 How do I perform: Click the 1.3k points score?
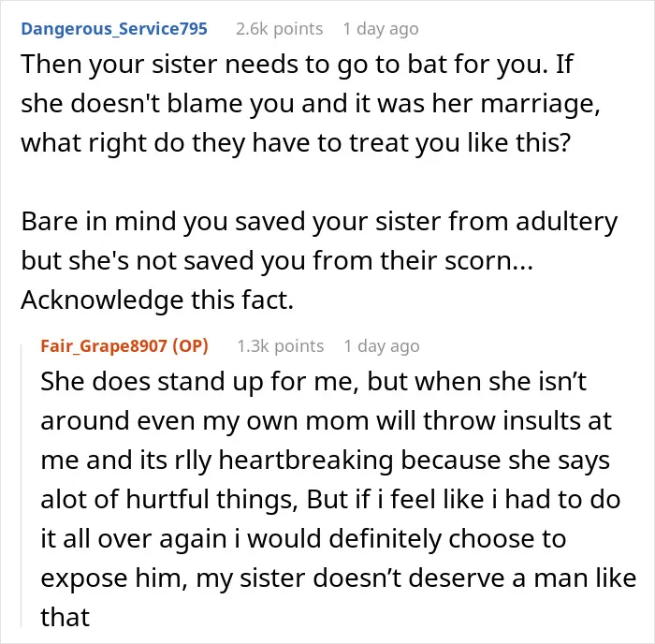tap(281, 346)
